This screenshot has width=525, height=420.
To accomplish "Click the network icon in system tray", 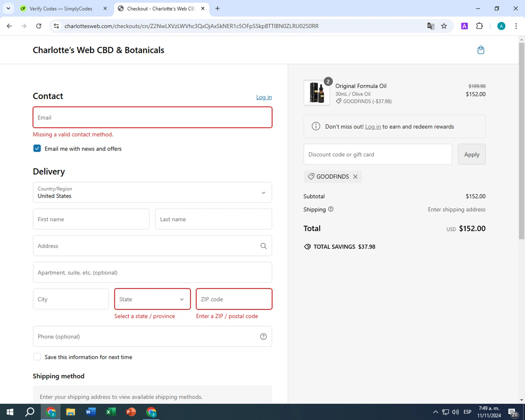I will (446, 412).
